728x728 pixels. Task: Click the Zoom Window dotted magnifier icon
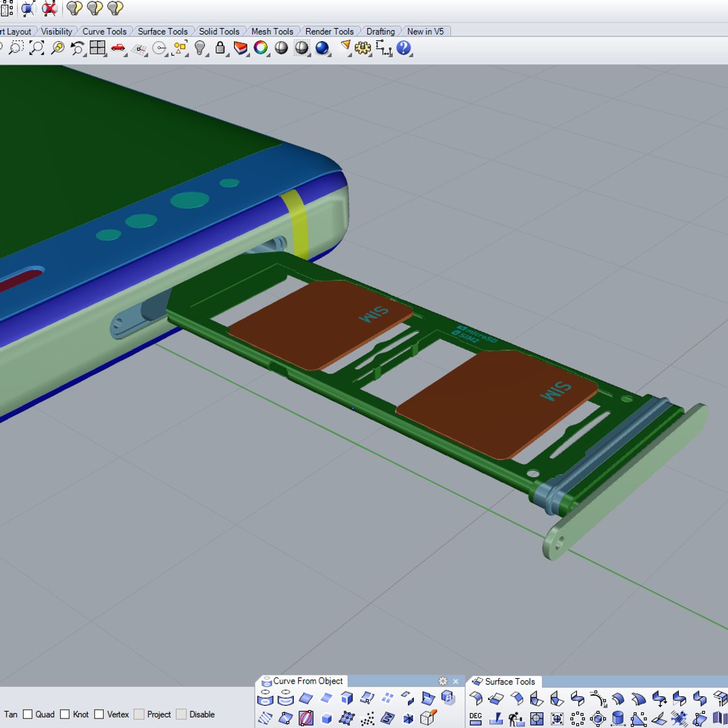(16, 48)
